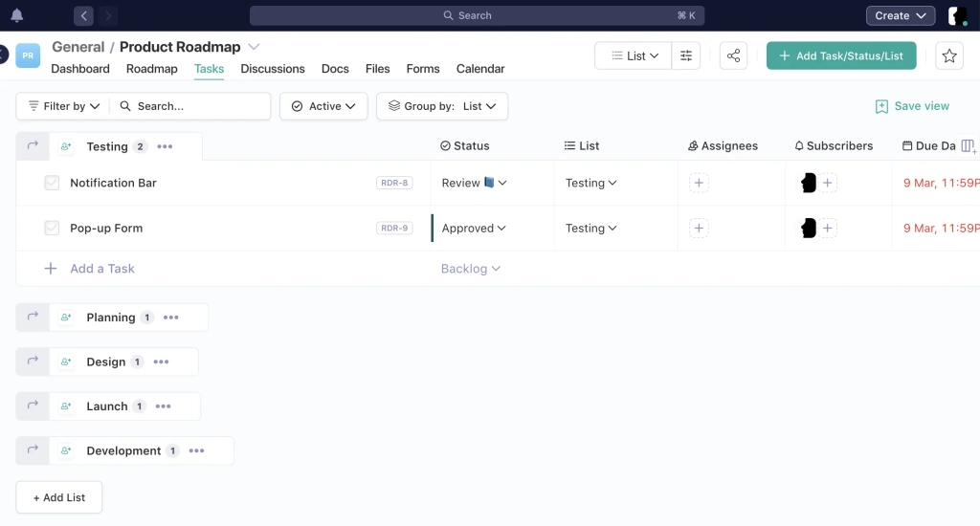This screenshot has height=526, width=980.
Task: Switch to the Docs tab
Action: 335,69
